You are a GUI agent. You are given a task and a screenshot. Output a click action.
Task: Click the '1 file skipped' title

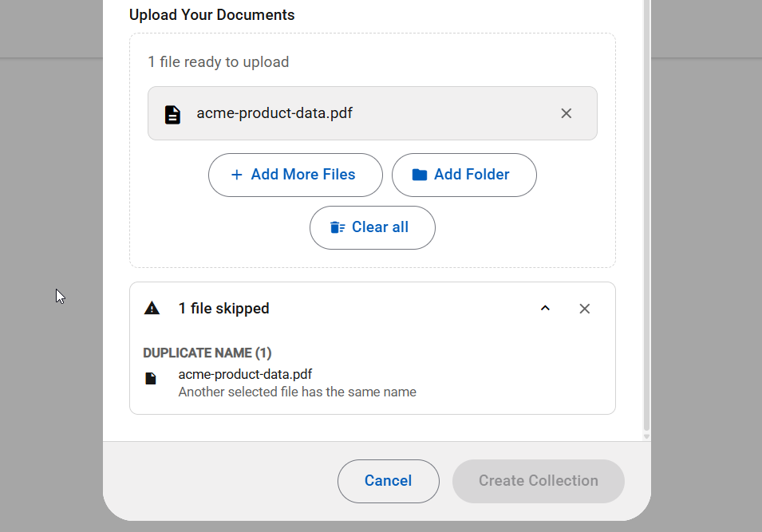(x=223, y=309)
